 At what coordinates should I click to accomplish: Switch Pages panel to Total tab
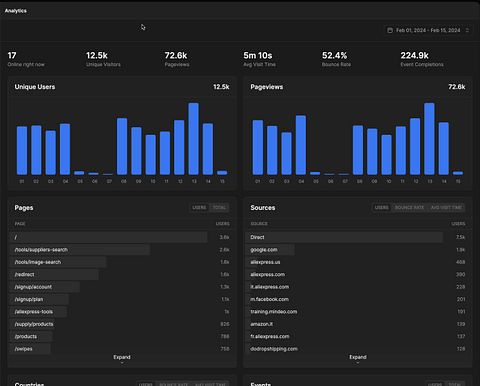pyautogui.click(x=219, y=207)
